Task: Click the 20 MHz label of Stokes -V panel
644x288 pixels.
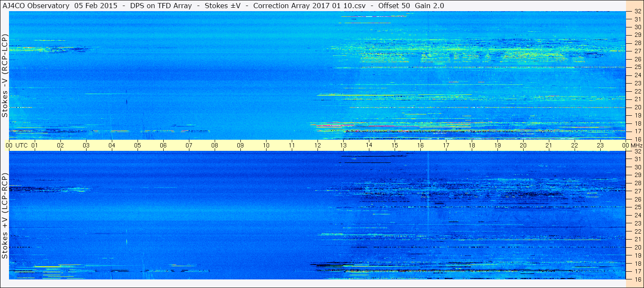Action: (x=638, y=107)
